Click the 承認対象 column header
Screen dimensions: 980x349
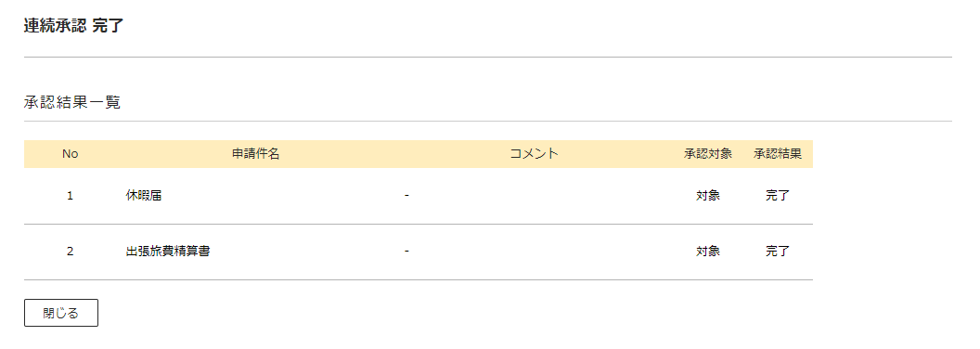click(x=708, y=154)
